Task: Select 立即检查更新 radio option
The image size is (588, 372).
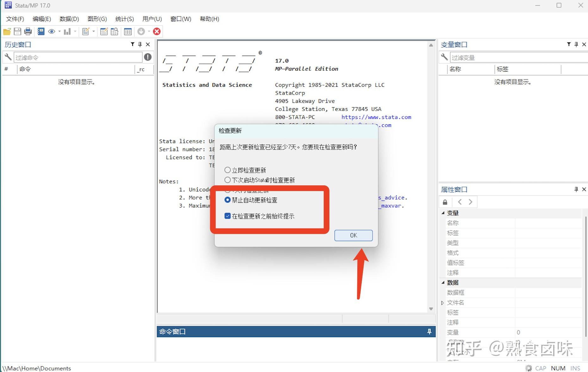Action: point(227,170)
